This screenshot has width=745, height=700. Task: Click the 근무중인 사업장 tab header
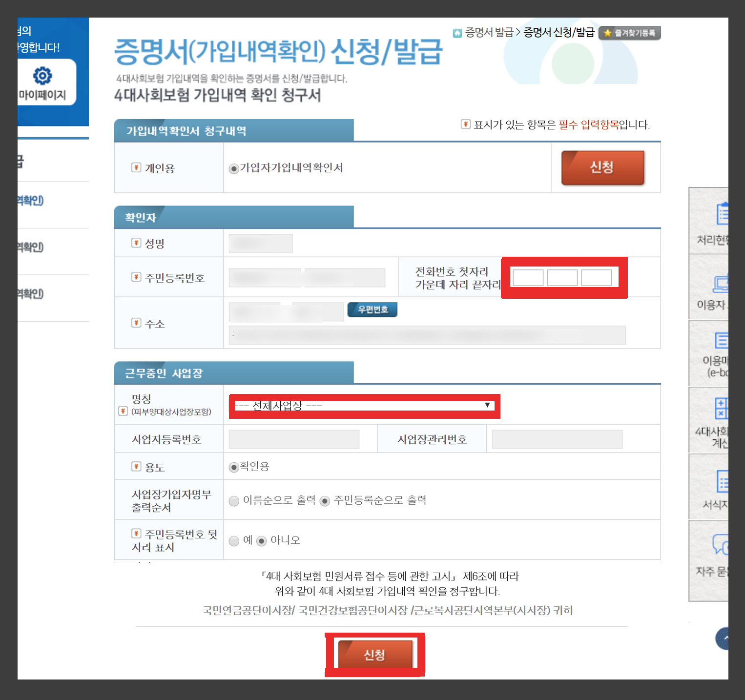[x=234, y=373]
